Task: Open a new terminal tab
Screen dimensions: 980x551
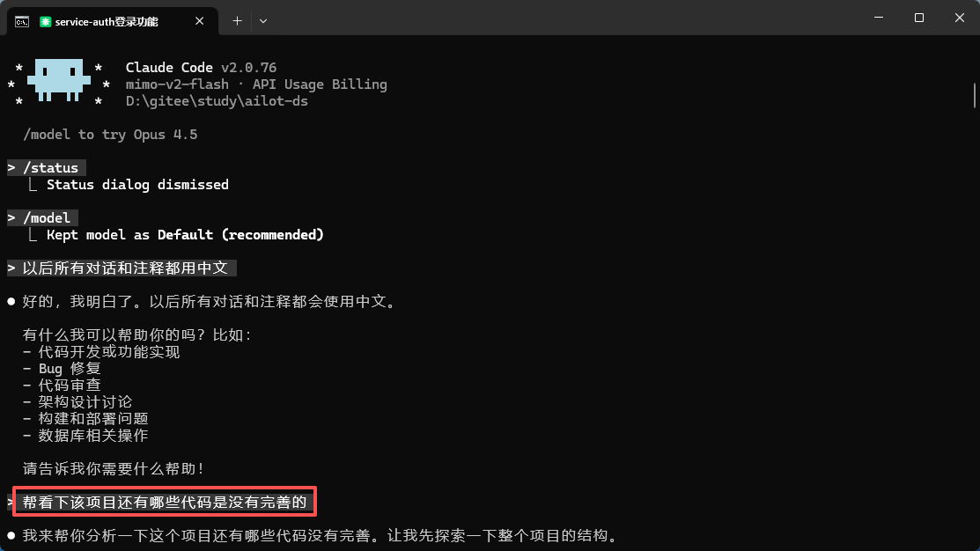Action: point(237,21)
